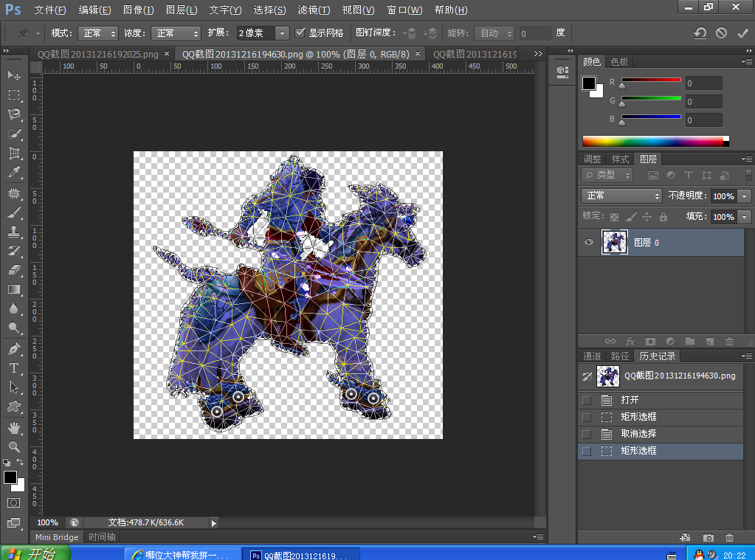755x560 pixels.
Task: Click the foreground color swatch in Color panel
Action: click(x=588, y=83)
